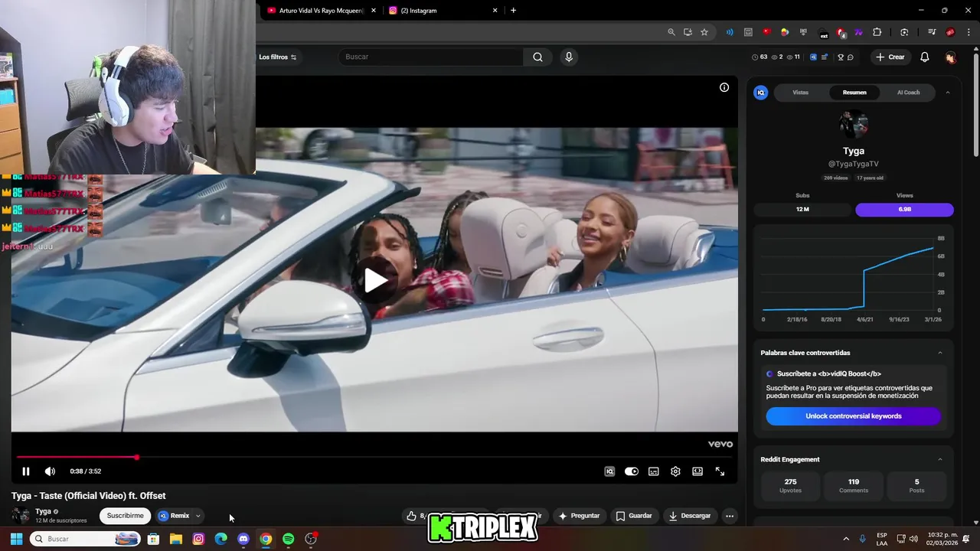This screenshot has height=551, width=980.
Task: Click the Subs 12 M stat pill
Action: [x=802, y=209]
